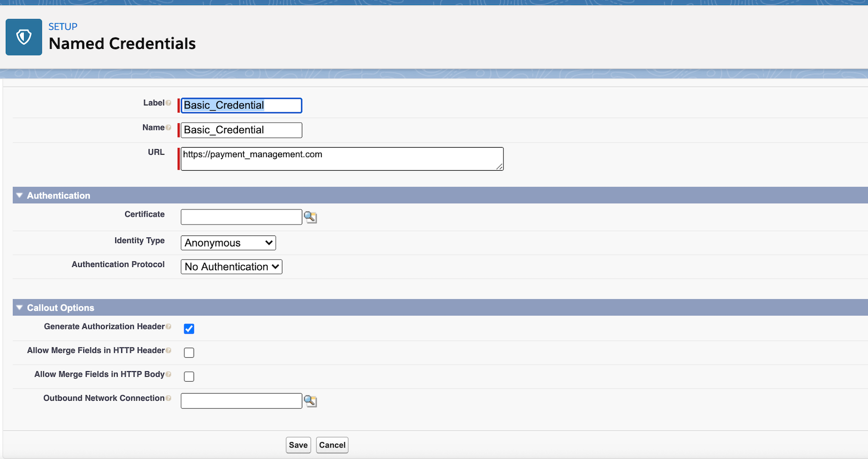
Task: Open help for Allow Merge Fields in HTTP Body
Action: click(169, 375)
